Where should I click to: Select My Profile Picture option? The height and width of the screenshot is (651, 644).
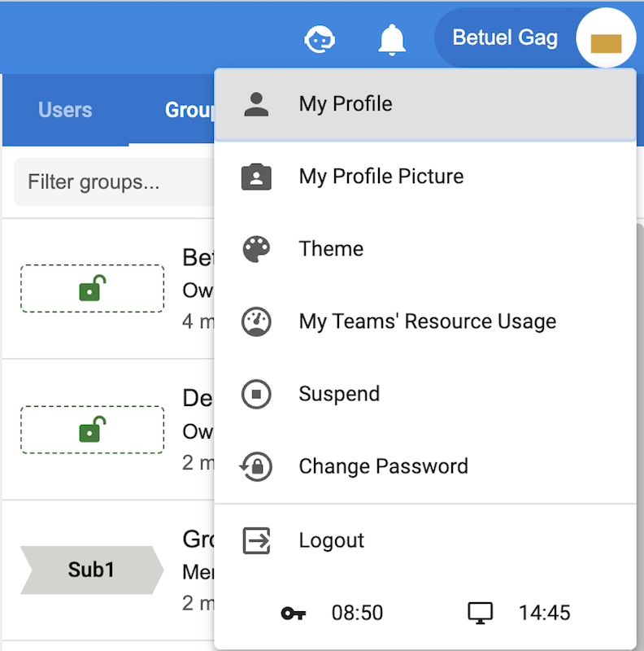(381, 177)
